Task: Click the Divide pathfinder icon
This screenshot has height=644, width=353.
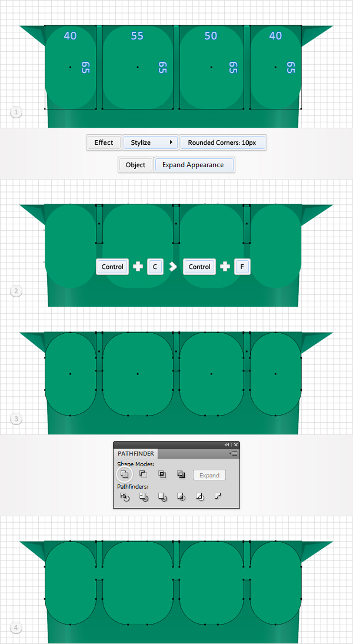Action: click(x=124, y=497)
